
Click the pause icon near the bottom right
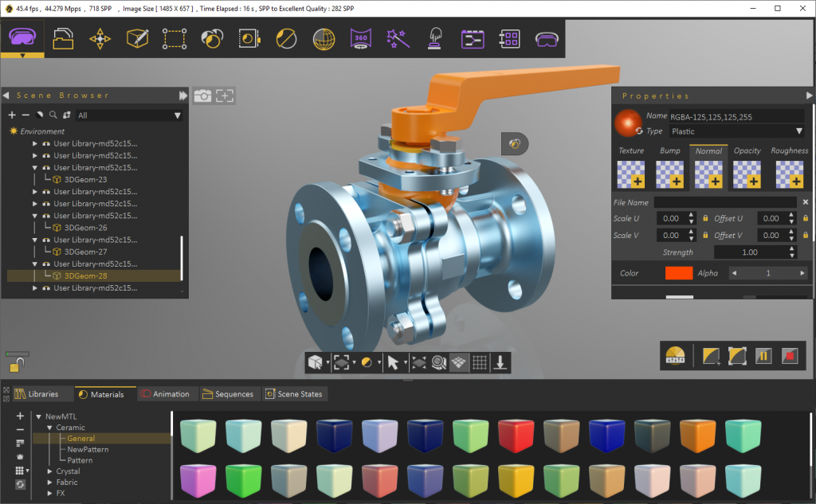[x=763, y=356]
